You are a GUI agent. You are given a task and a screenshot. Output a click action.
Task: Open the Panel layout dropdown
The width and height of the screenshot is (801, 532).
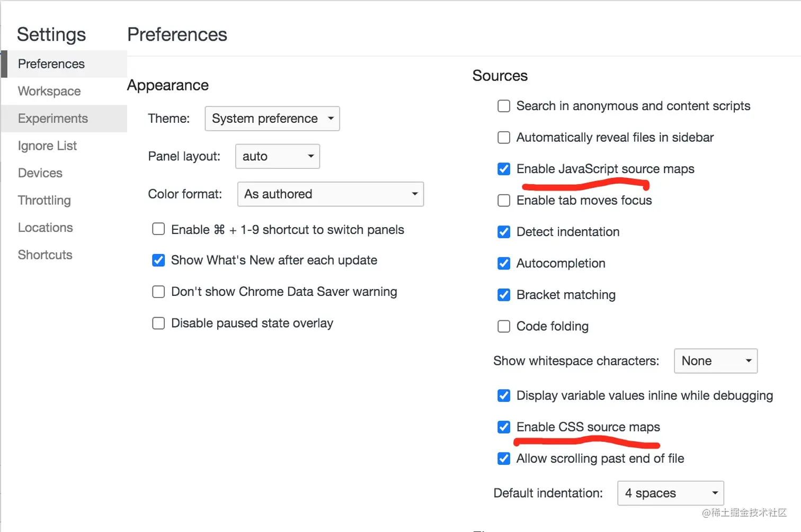[278, 156]
